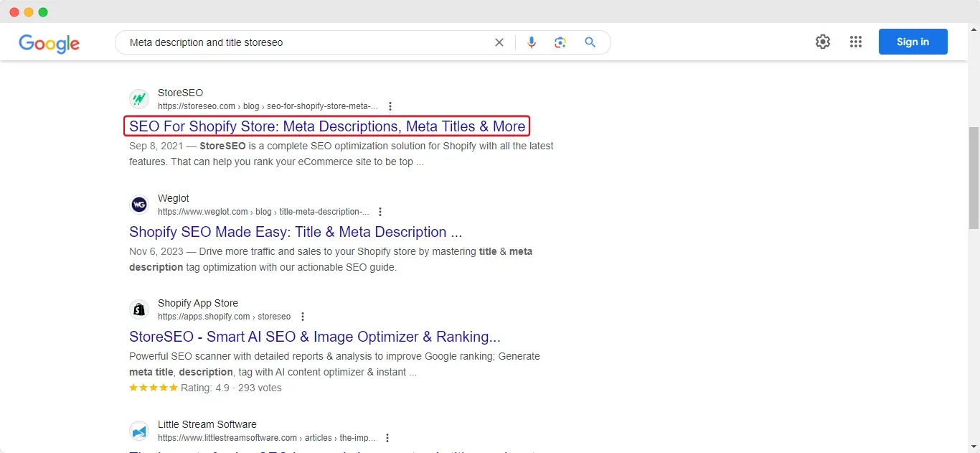Open Google Lens image search

click(560, 42)
